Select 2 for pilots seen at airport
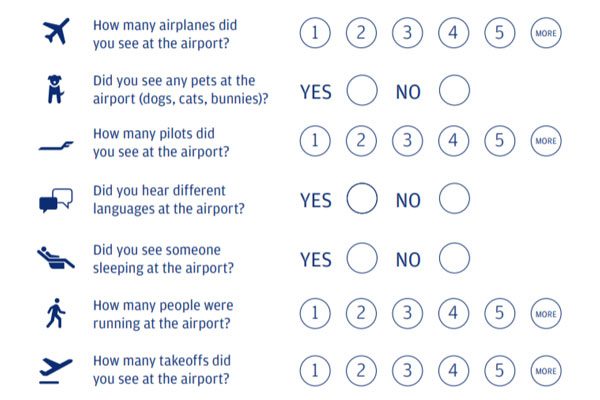The width and height of the screenshot is (600, 400). [x=361, y=141]
